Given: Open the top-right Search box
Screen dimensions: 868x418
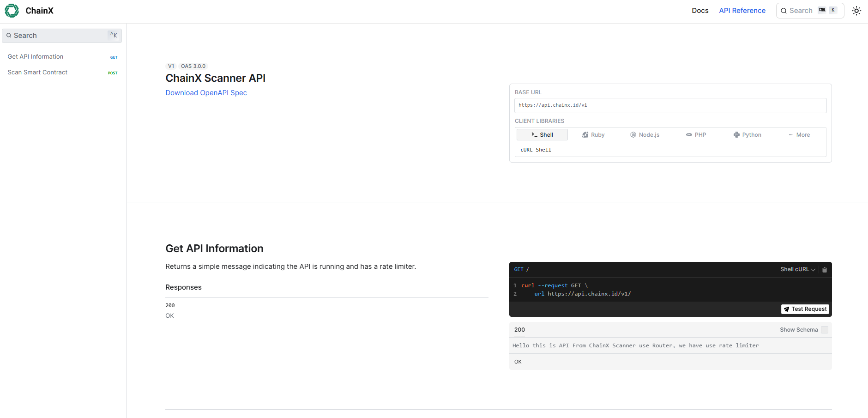Looking at the screenshot, I should (x=810, y=11).
